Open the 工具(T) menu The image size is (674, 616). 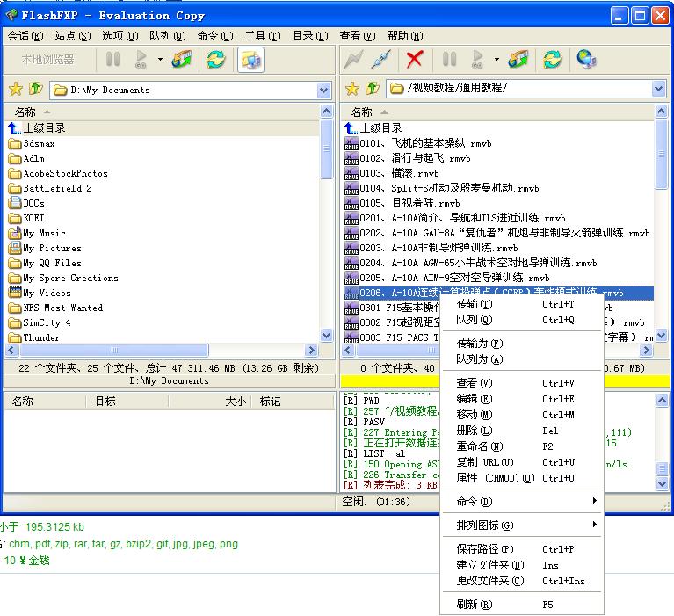point(263,36)
